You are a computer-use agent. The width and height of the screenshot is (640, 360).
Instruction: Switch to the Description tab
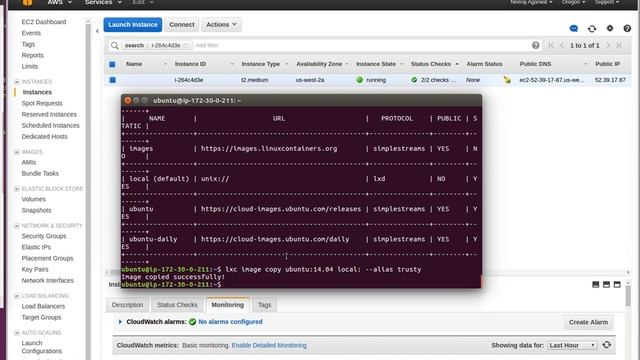[127, 305]
